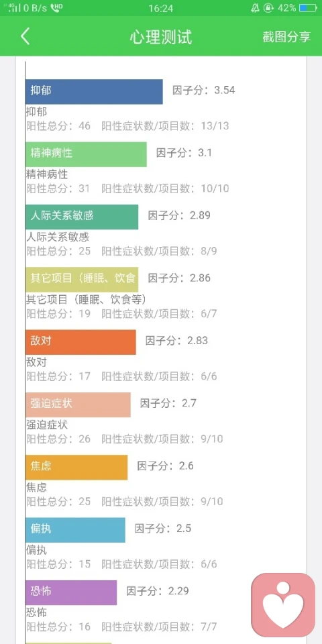The height and width of the screenshot is (644, 322).
Task: Select the 心理测试 page title
Action: [x=160, y=37]
